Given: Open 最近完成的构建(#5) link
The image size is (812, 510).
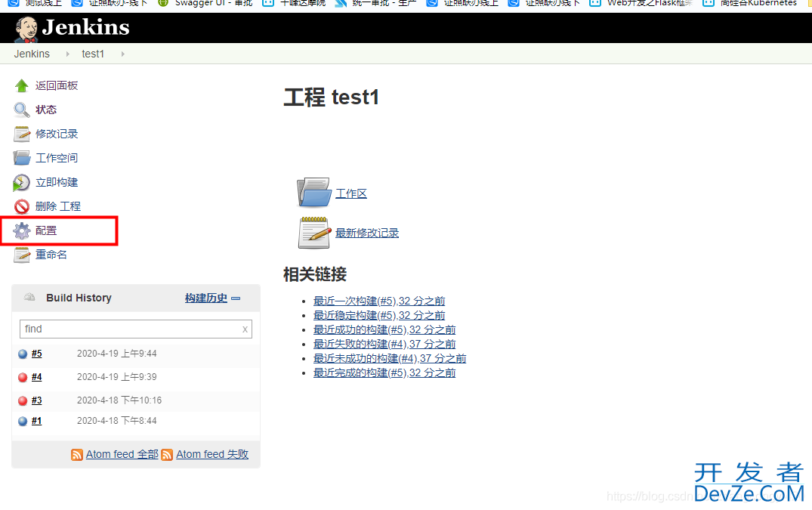Looking at the screenshot, I should click(384, 372).
